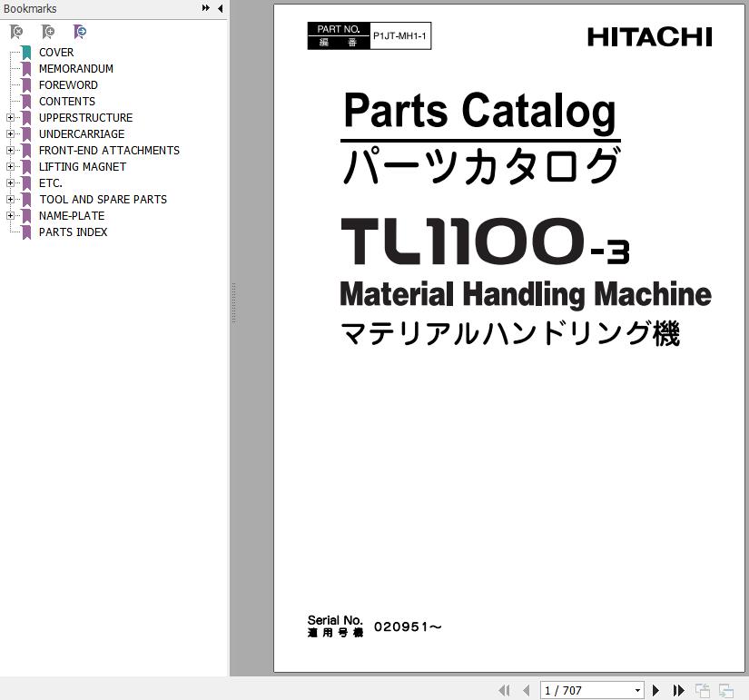Open the TOOL AND SPARE PARTS bookmark
This screenshot has height=700, width=749.
[x=102, y=200]
